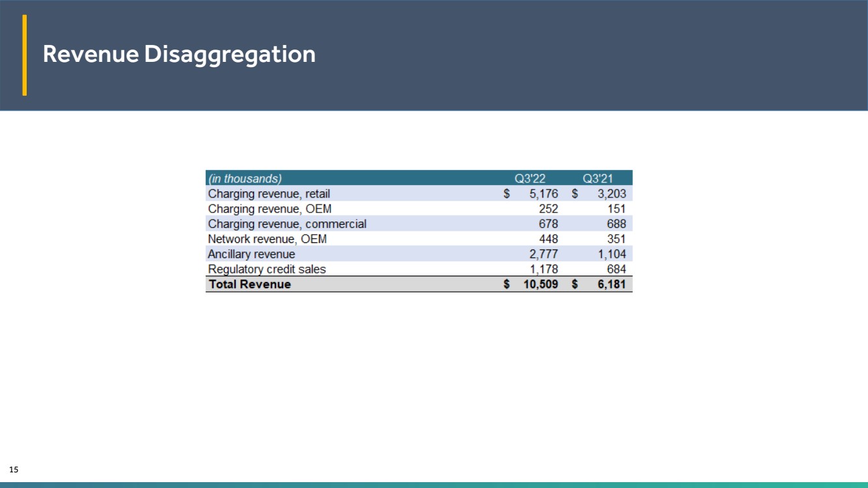The height and width of the screenshot is (488, 868).
Task: Click the 10,509 total revenue value
Action: (x=540, y=284)
